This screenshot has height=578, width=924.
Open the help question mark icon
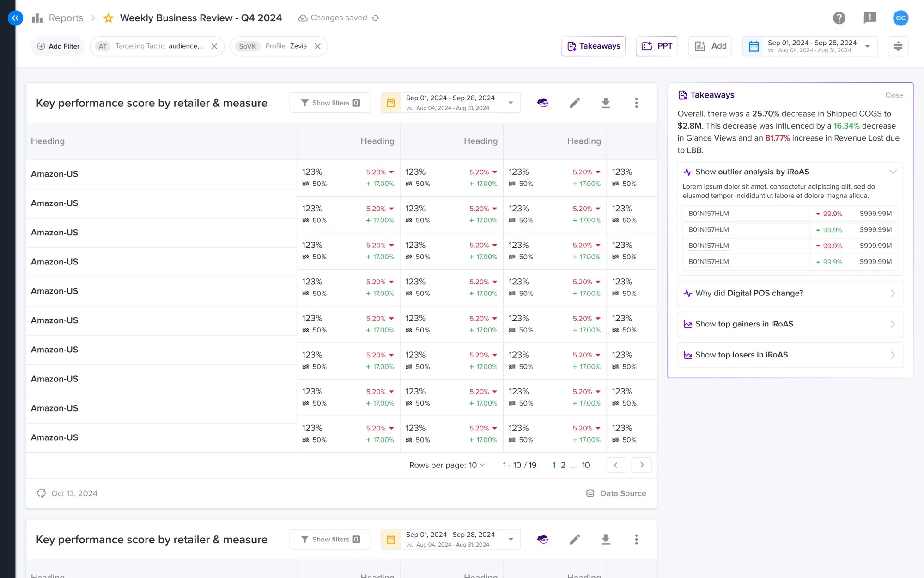839,18
